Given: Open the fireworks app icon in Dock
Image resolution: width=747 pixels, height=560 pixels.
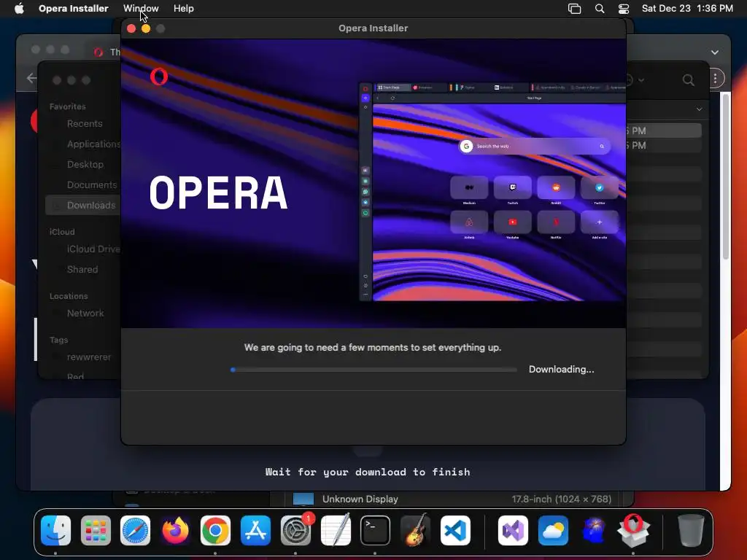Looking at the screenshot, I should click(593, 530).
